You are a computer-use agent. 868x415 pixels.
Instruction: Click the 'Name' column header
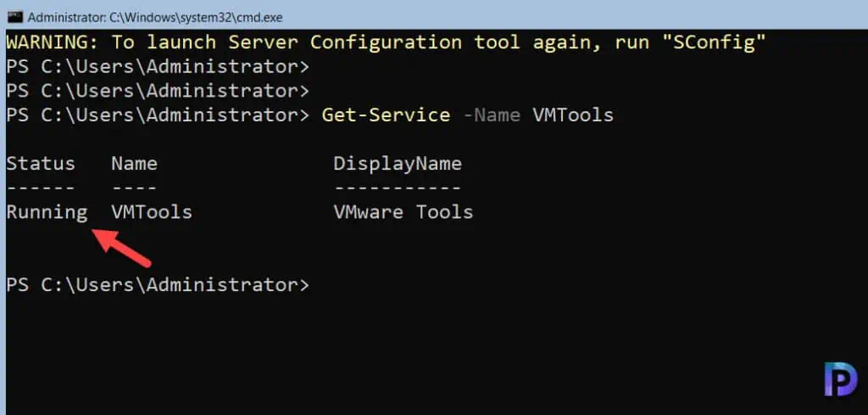point(135,164)
